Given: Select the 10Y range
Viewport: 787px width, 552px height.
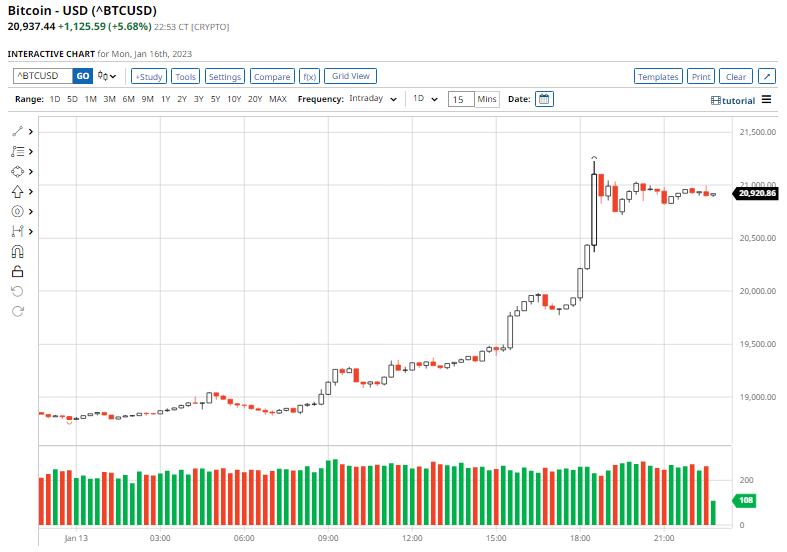Looking at the screenshot, I should [234, 99].
